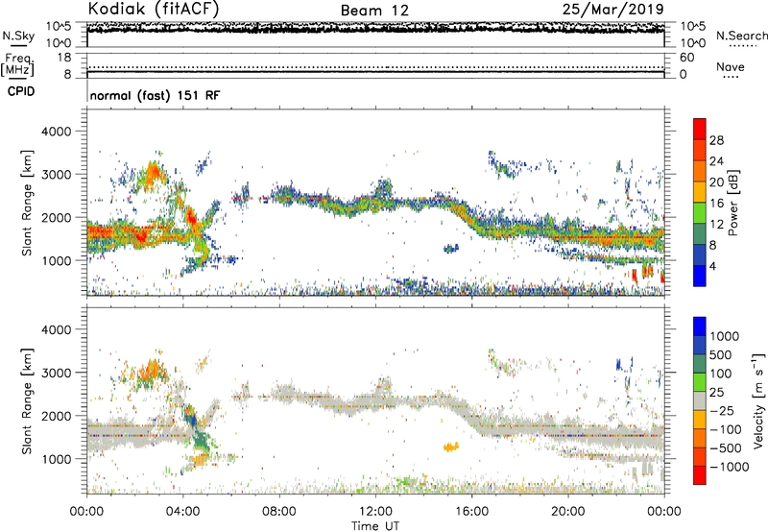Image resolution: width=768 pixels, height=532 pixels.
Task: Click the '08:00' time axis label
Action: click(x=279, y=512)
